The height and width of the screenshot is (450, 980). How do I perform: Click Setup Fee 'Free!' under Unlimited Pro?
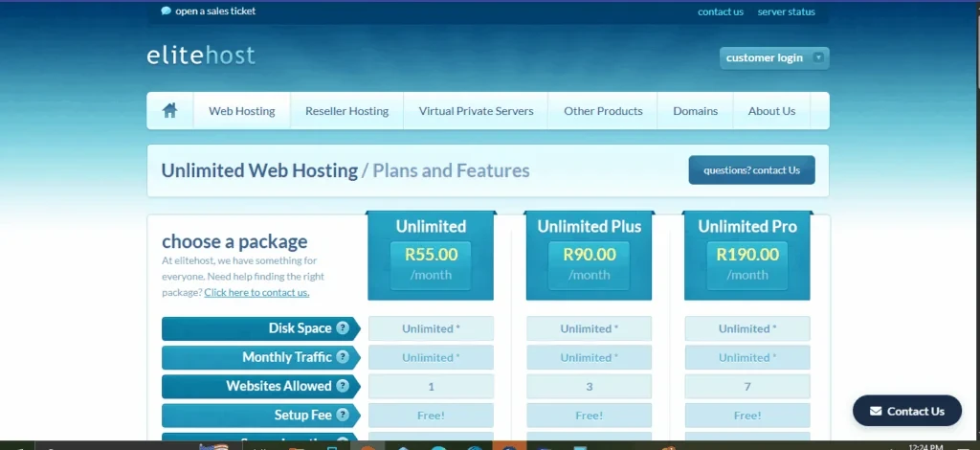tap(747, 415)
